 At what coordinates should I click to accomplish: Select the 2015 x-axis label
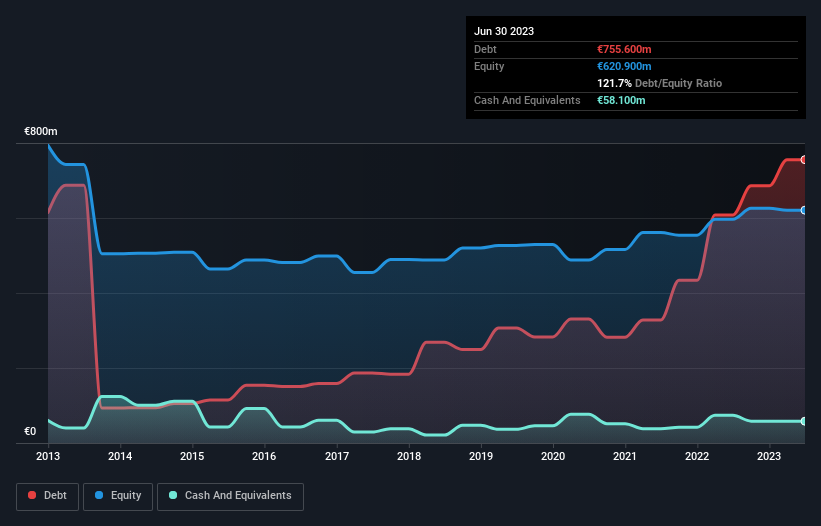192,456
